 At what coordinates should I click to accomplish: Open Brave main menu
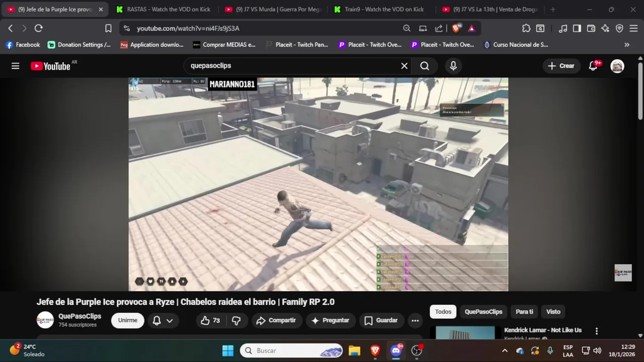[633, 29]
